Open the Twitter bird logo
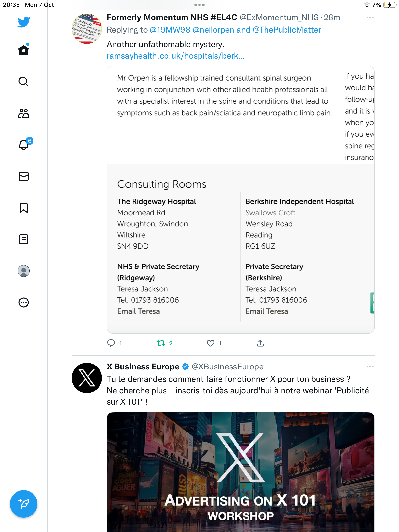This screenshot has width=399, height=532. pos(24,22)
